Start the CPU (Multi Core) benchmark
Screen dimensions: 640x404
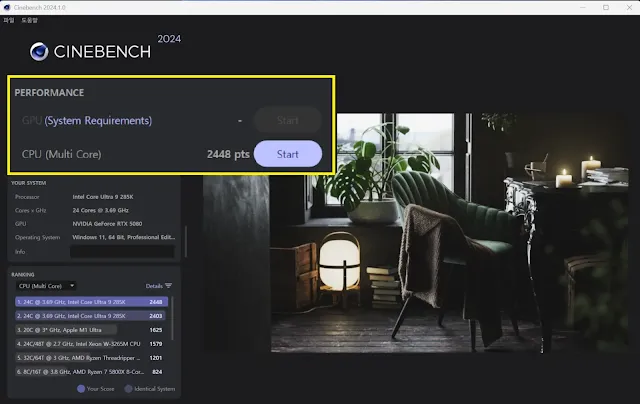click(x=288, y=154)
